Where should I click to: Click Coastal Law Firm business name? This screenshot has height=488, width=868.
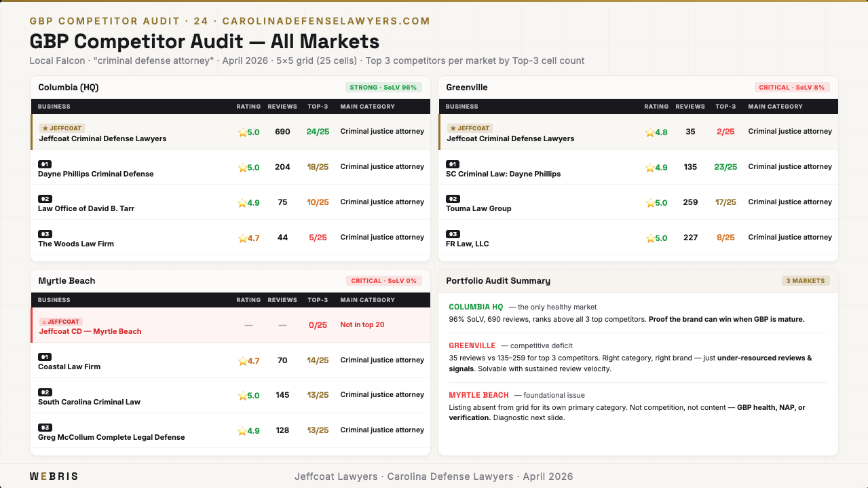[x=69, y=367]
